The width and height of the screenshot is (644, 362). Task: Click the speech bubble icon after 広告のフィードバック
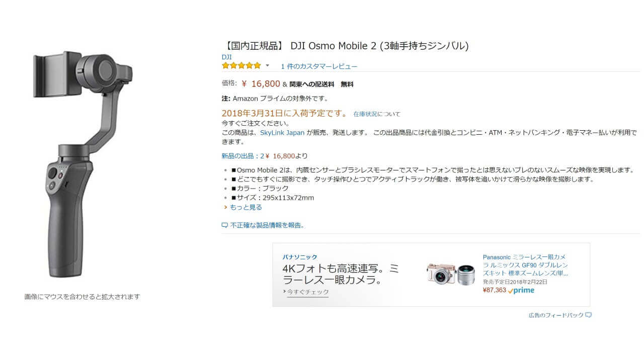[x=589, y=315]
